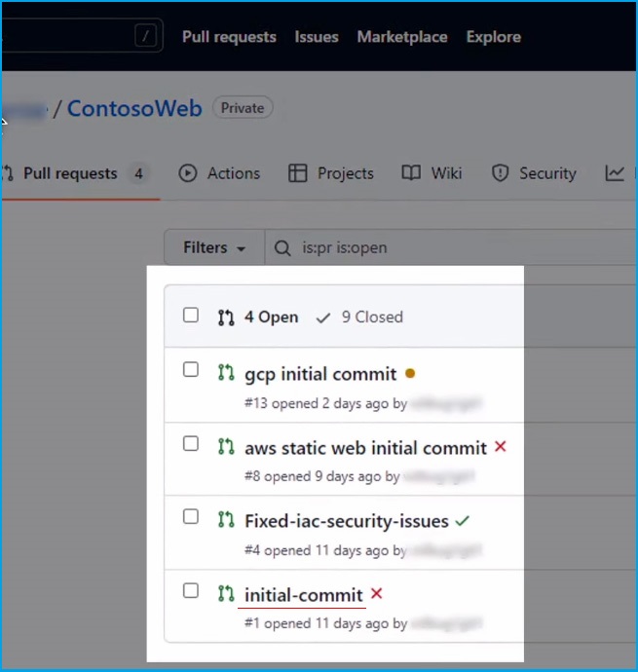
Task: Open the ContosoWeb repository link
Action: (134, 108)
